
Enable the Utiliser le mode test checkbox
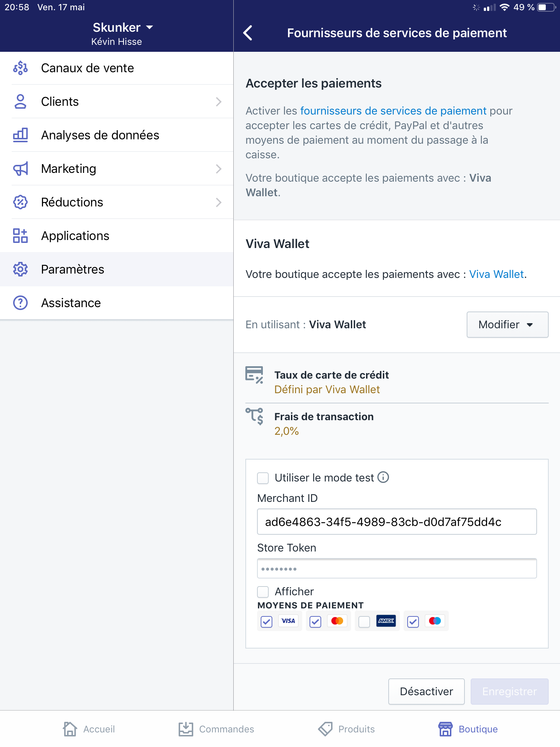(263, 478)
